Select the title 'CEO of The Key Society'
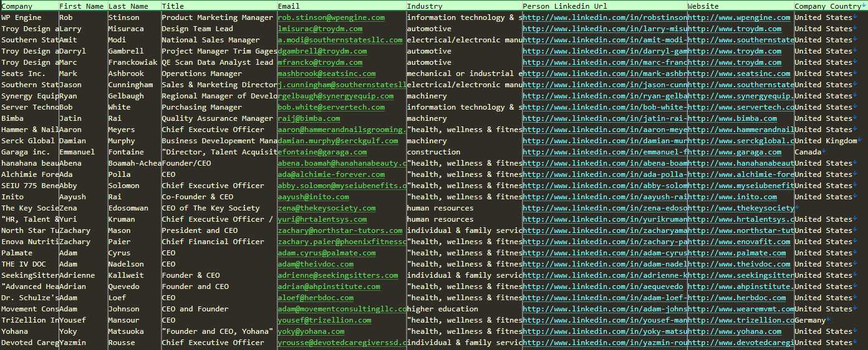This screenshot has width=868, height=350. click(211, 208)
